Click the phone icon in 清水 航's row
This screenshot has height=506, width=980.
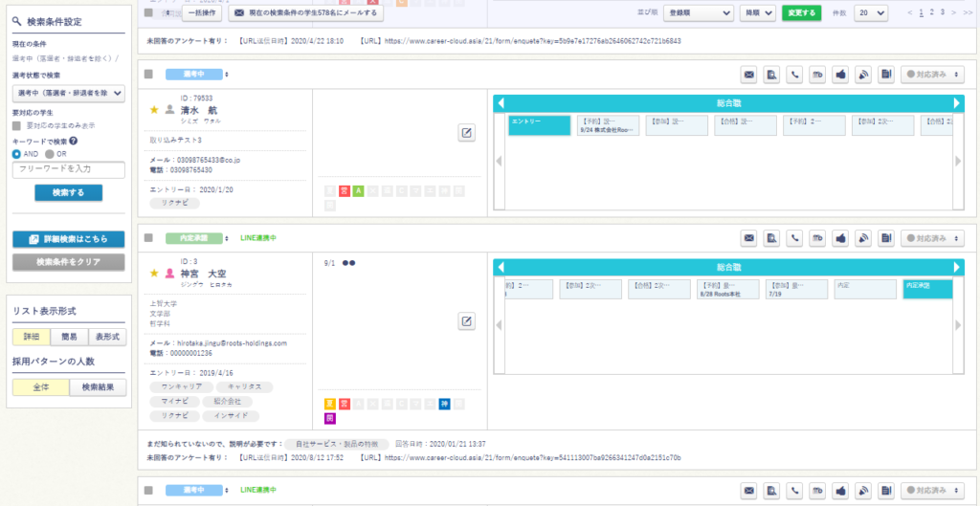794,75
